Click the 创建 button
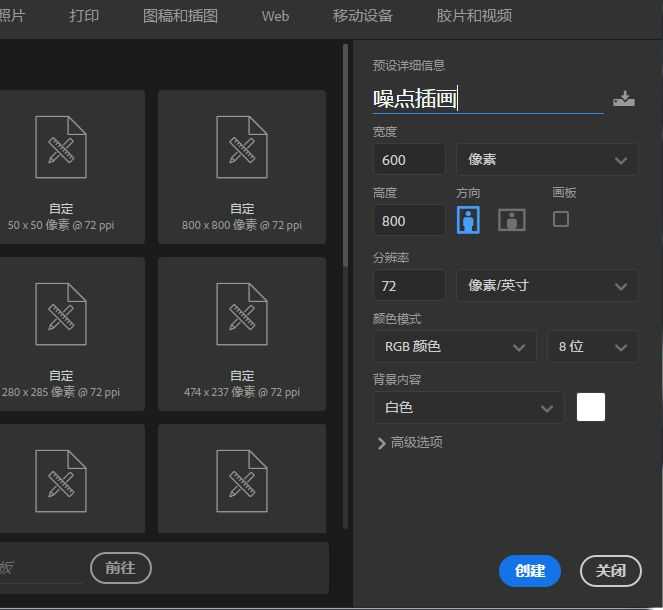Screen dimensions: 663x610 click(529, 570)
